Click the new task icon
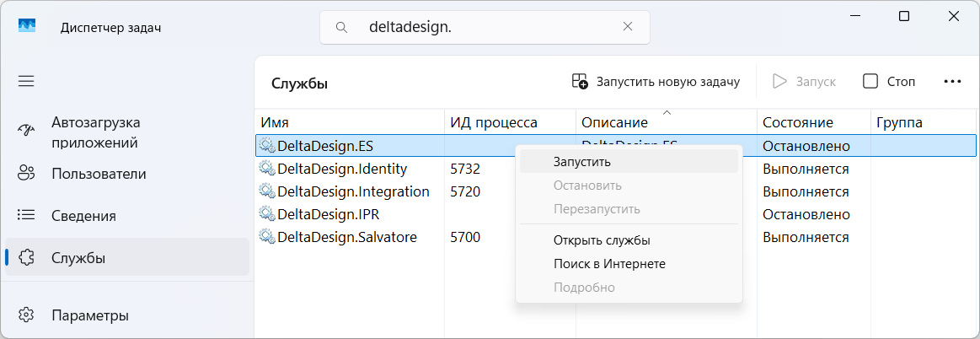 tap(580, 81)
